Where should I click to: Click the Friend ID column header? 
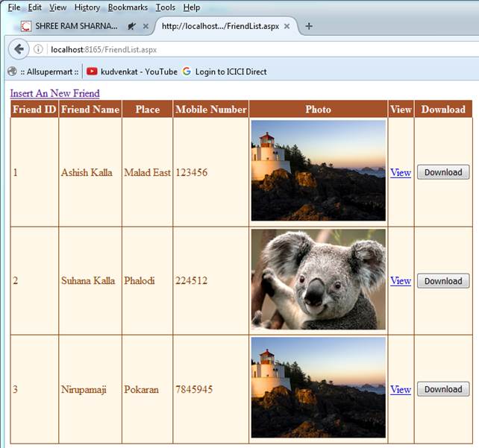[34, 110]
